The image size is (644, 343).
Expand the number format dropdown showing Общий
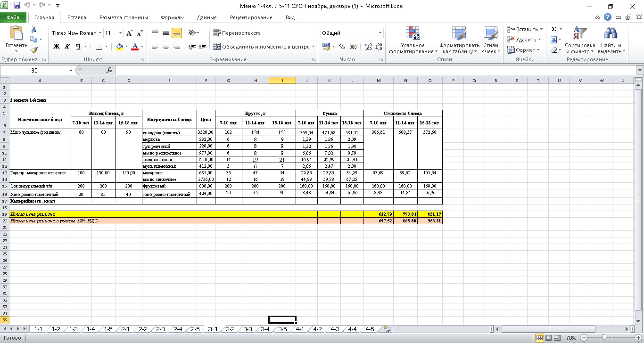(380, 33)
